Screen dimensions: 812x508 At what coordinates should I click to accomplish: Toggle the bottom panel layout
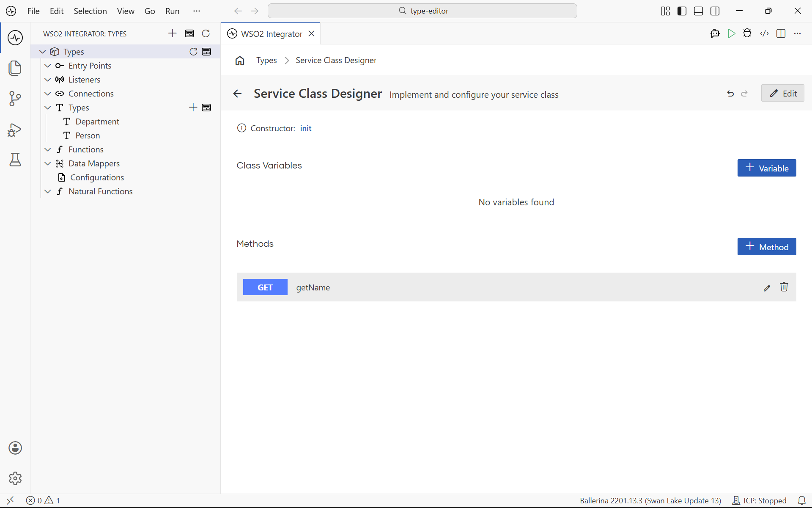[699, 11]
